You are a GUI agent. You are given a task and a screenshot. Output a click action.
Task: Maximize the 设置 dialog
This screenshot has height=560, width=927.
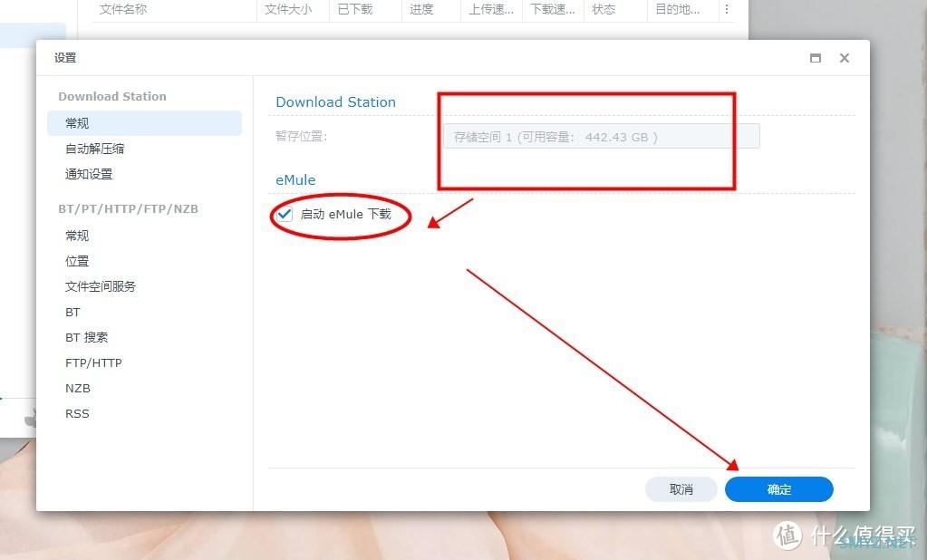pos(816,58)
